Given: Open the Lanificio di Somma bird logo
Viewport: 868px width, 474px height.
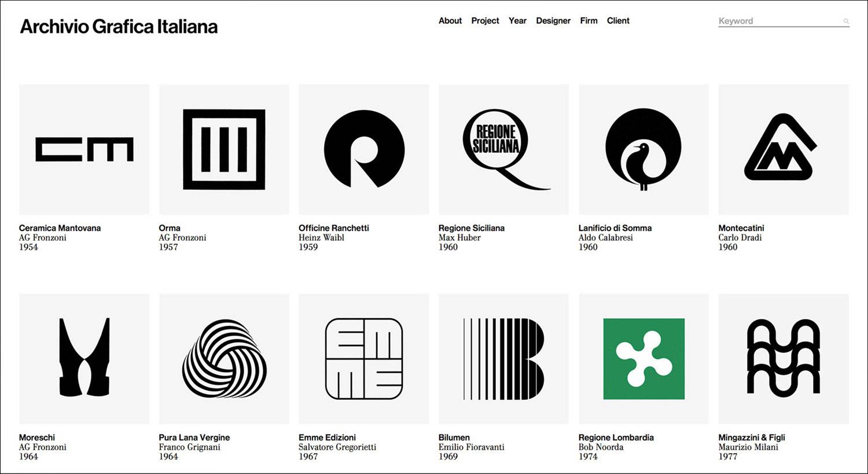Looking at the screenshot, I should [x=643, y=149].
